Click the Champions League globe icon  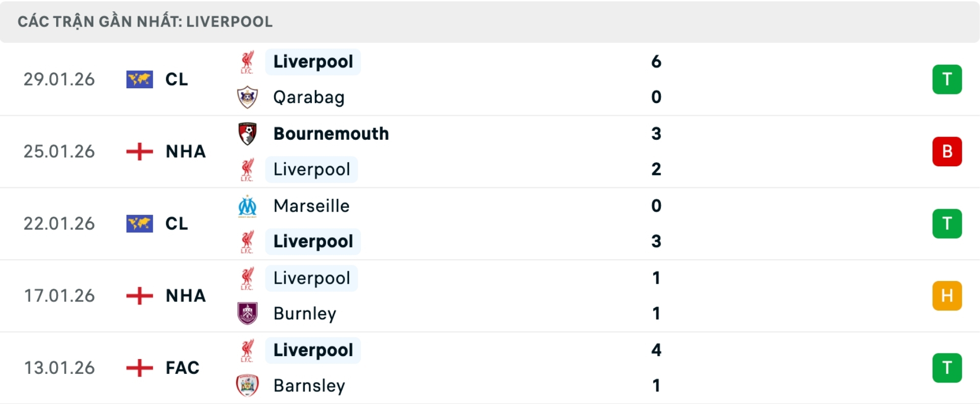[x=139, y=79]
